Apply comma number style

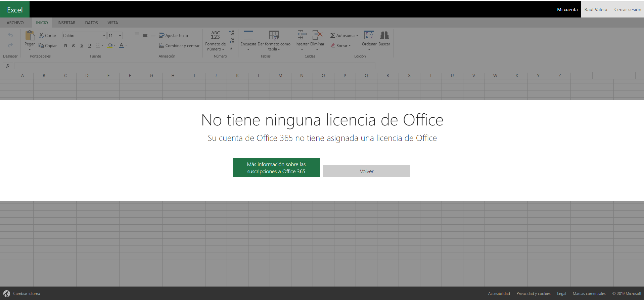[231, 49]
